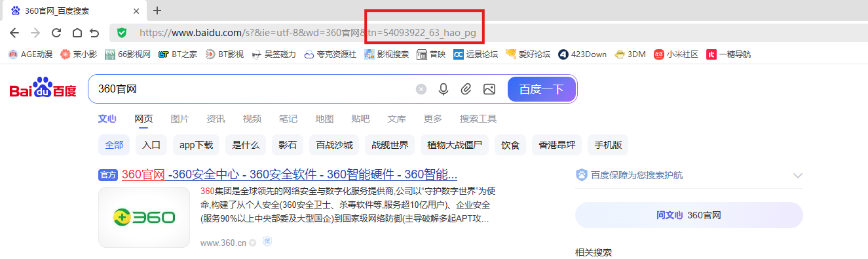Open the 360官网 -360安全中心 result title link
The width and height of the screenshot is (868, 259).
[290, 174]
